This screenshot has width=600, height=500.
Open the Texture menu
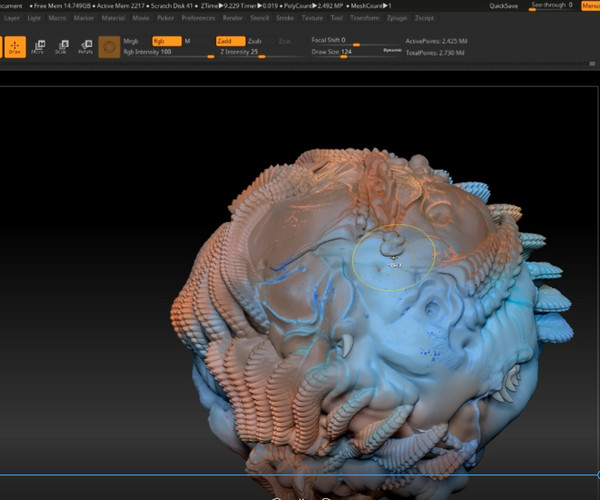312,18
